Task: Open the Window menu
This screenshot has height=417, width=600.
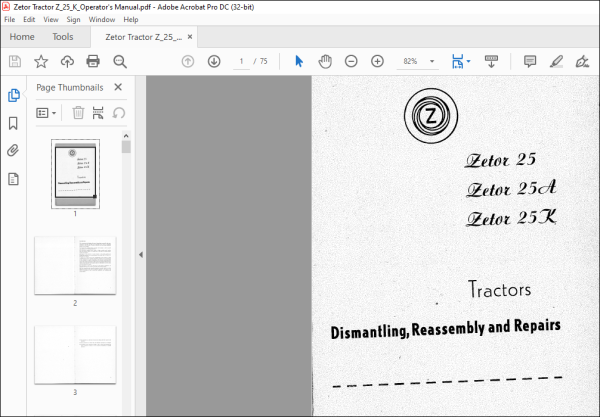Action: tap(102, 20)
